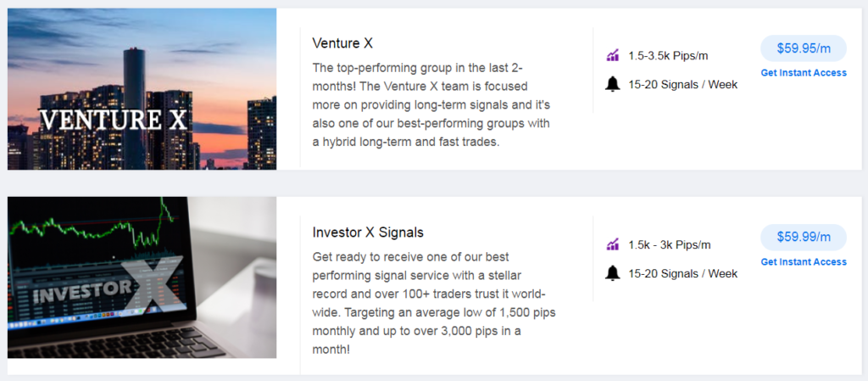Open the Venture X skyline thumbnail
This screenshot has height=381, width=868.
point(142,88)
